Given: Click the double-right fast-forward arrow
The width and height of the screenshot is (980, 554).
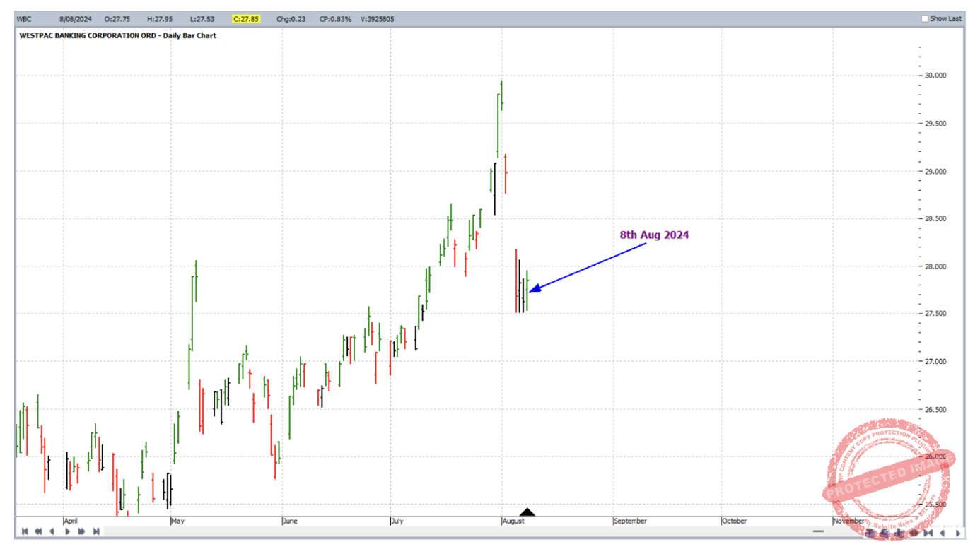Looking at the screenshot, I should coord(81,531).
